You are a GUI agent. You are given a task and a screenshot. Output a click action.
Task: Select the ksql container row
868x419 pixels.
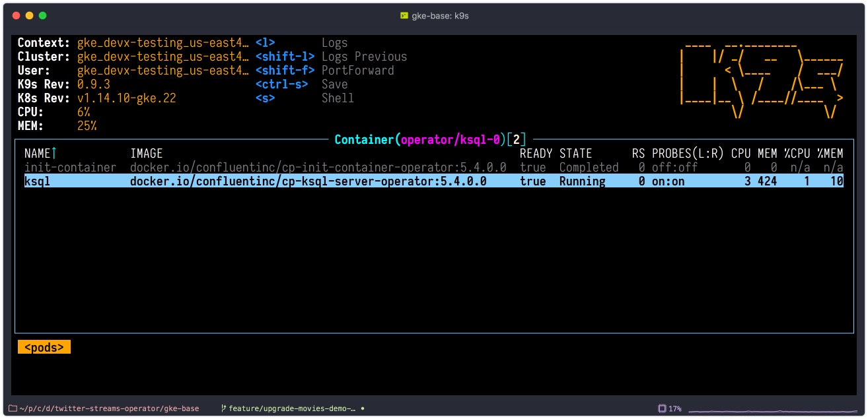point(434,181)
